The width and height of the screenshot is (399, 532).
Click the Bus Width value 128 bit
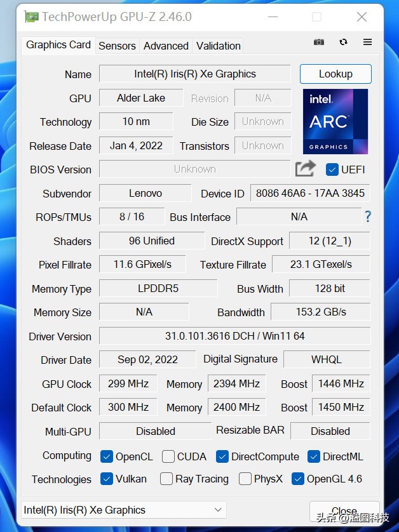click(329, 288)
